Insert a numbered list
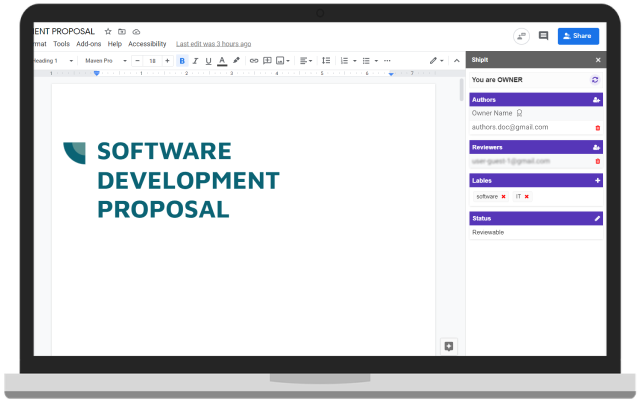The image size is (640, 400). (x=344, y=61)
